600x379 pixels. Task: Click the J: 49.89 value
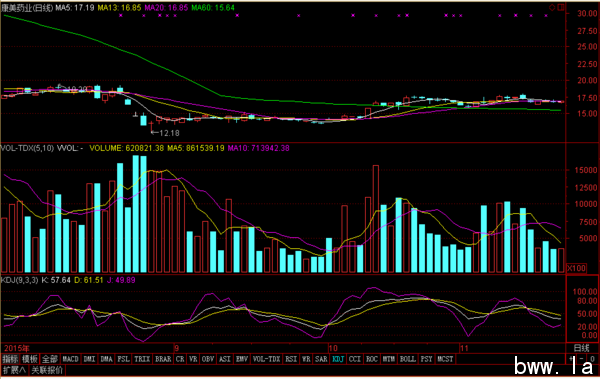click(121, 280)
